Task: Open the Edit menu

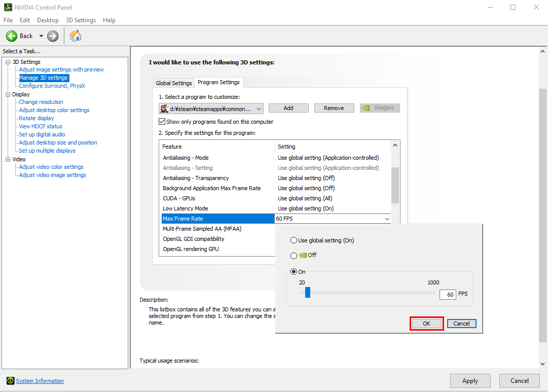Action: pyautogui.click(x=25, y=20)
